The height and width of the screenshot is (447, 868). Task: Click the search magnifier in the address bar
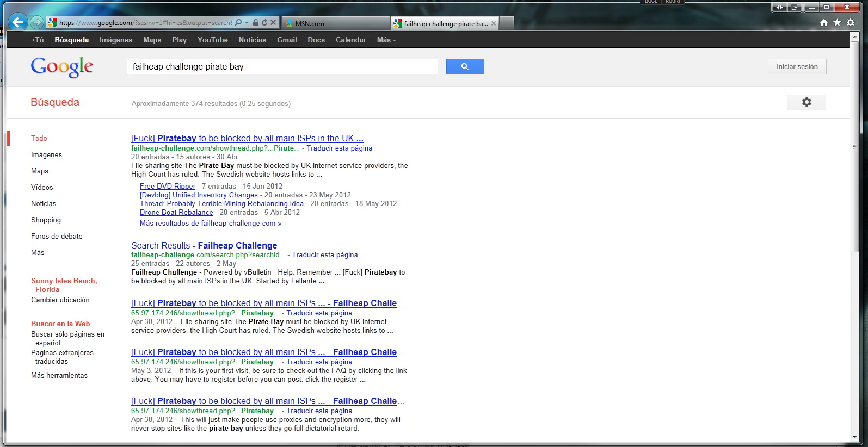[238, 23]
